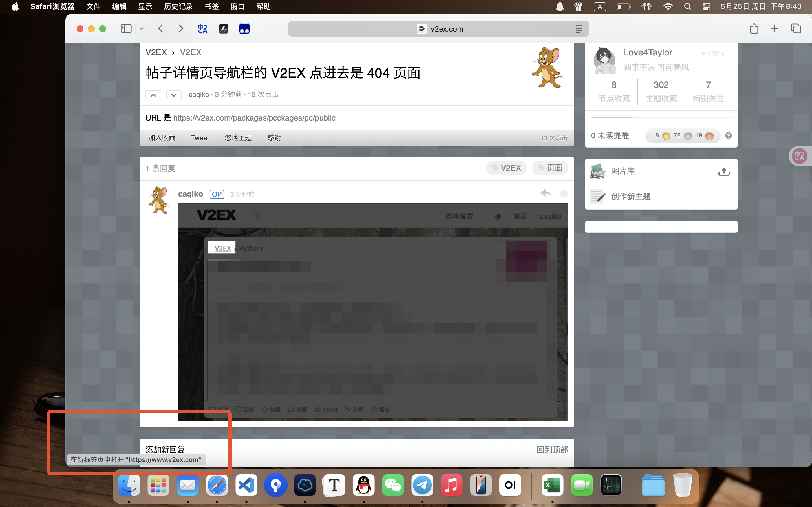Screen dimensions: 812x507
Task: Open the Safari share icon
Action: (754, 28)
